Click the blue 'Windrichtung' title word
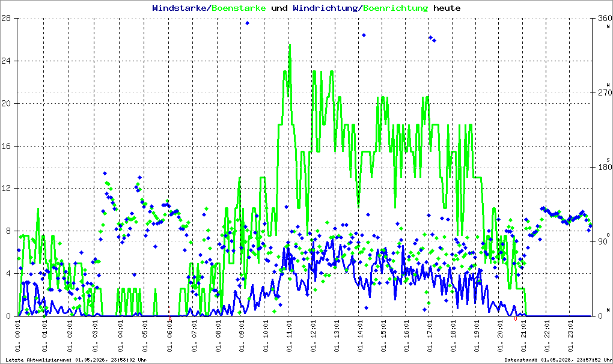This screenshot has width=613, height=364. click(x=325, y=8)
